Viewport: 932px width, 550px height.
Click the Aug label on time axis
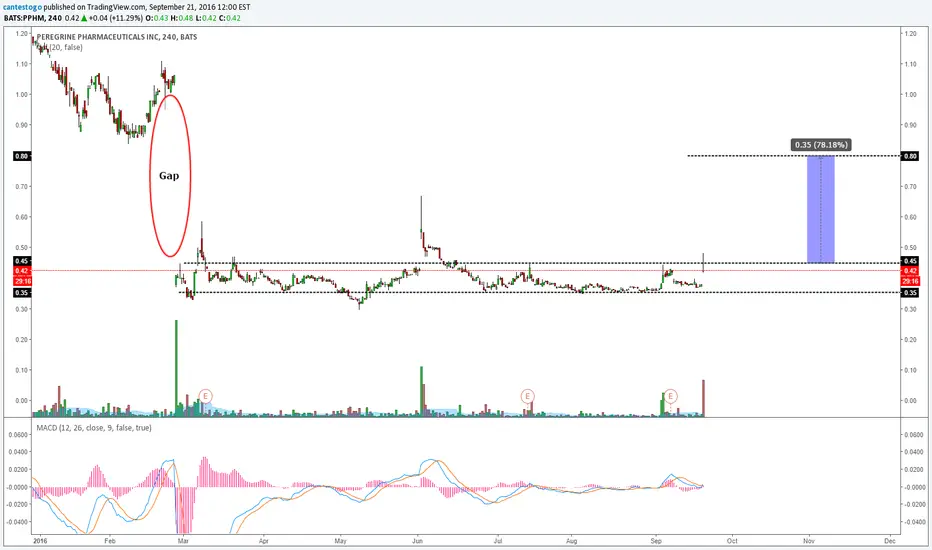(572, 541)
